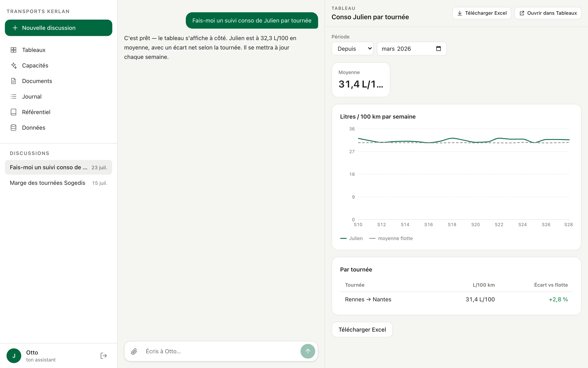Click the paperclip attachment icon
Viewport: 588px width, 368px height.
click(x=134, y=351)
